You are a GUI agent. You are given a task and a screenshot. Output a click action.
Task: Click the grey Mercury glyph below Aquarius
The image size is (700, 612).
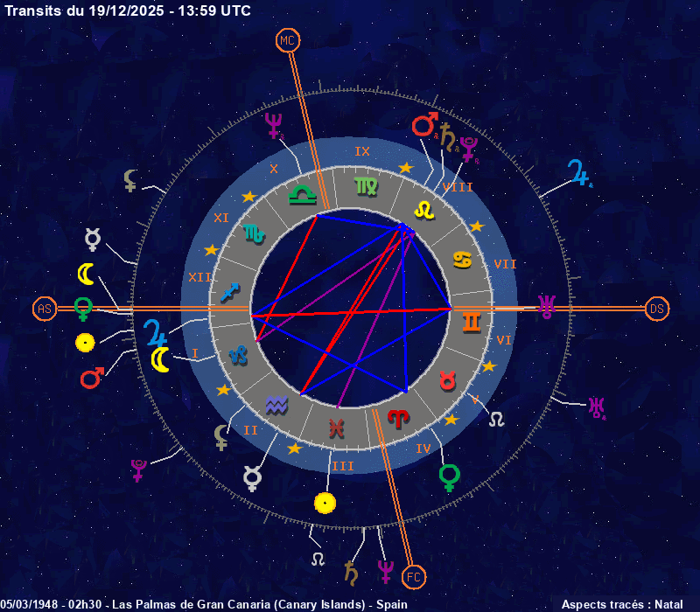tap(253, 477)
